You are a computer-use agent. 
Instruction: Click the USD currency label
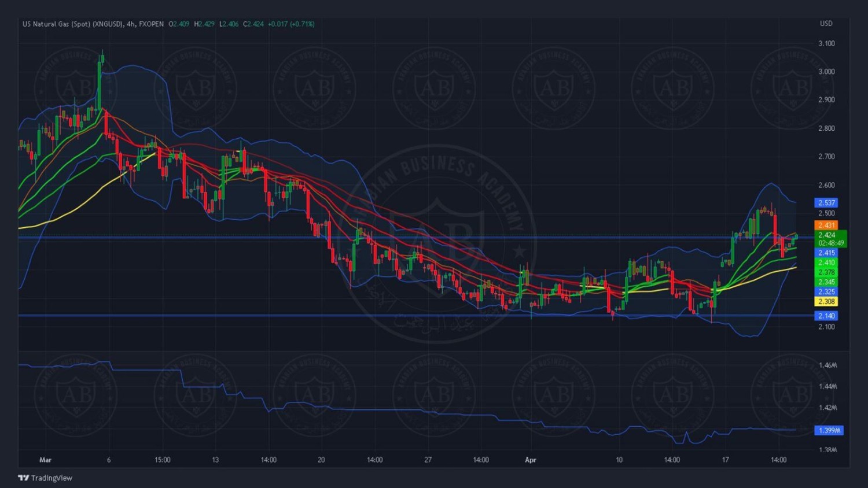click(826, 24)
